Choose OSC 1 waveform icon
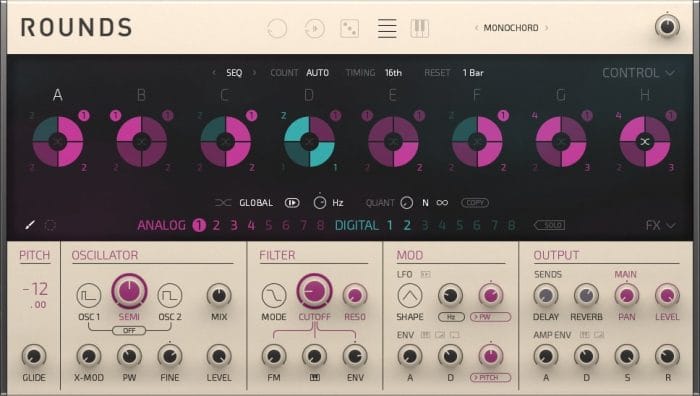The width and height of the screenshot is (700, 396). (89, 296)
